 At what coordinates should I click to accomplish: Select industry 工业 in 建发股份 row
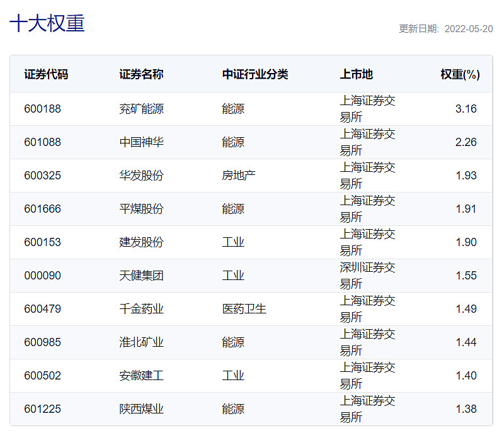point(233,242)
